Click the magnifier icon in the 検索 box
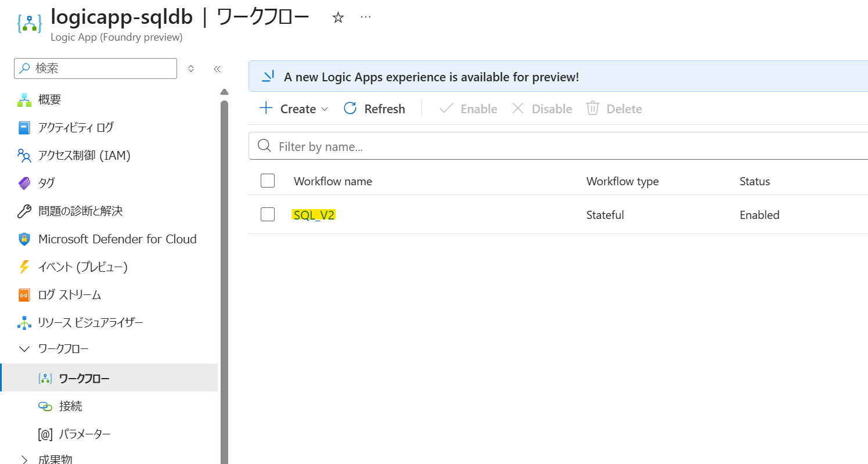This screenshot has width=868, height=464. 24,69
